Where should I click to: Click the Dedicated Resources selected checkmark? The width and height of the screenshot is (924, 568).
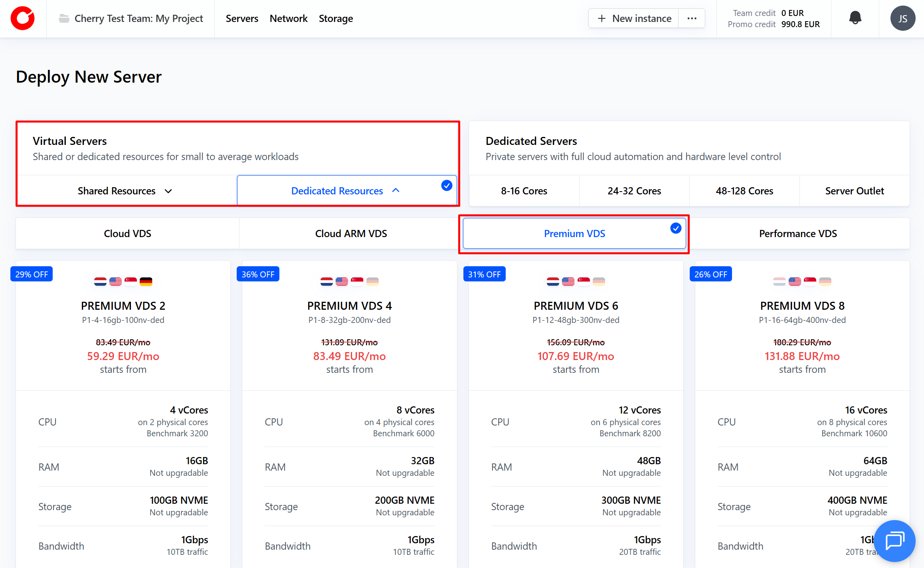[447, 185]
